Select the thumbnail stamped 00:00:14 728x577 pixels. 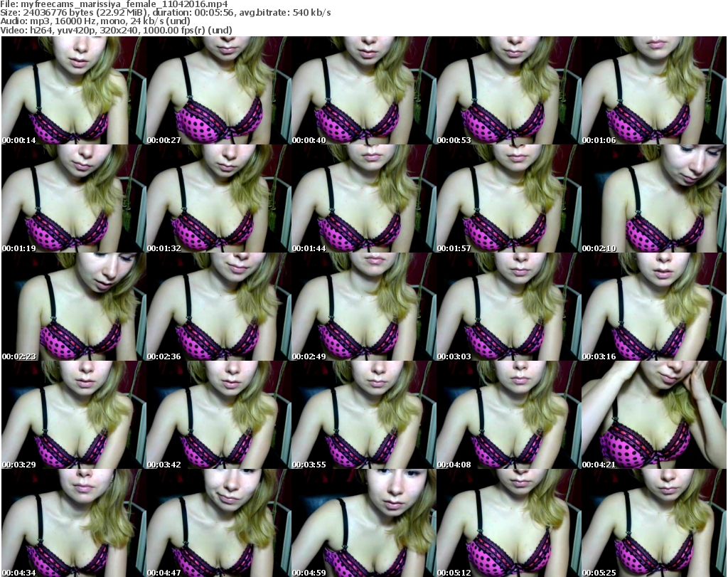coord(74,90)
